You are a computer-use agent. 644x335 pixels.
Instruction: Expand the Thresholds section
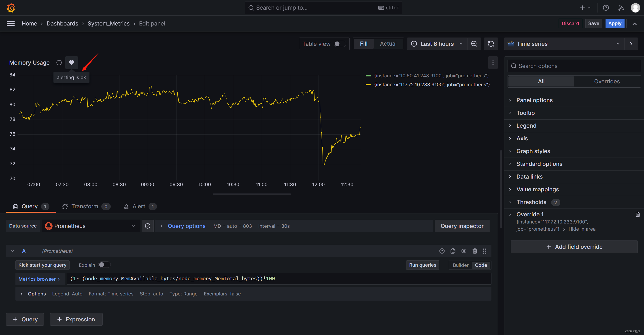pyautogui.click(x=531, y=202)
